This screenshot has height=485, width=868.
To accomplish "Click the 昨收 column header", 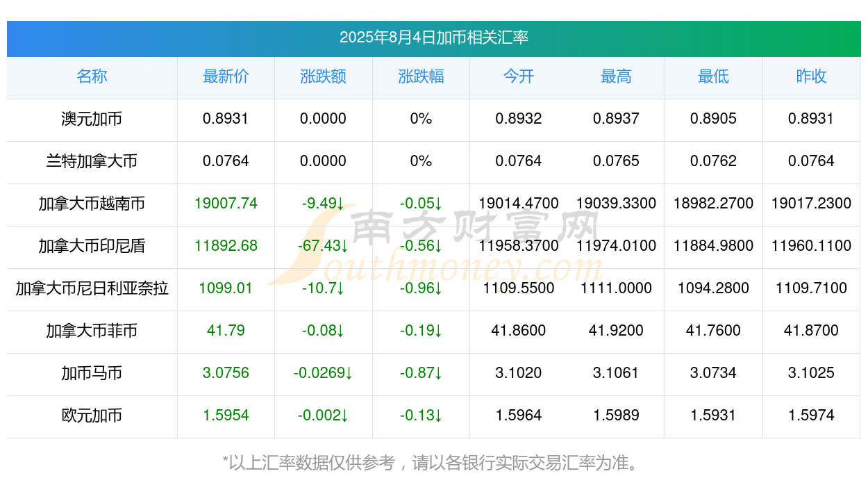I will tap(811, 76).
